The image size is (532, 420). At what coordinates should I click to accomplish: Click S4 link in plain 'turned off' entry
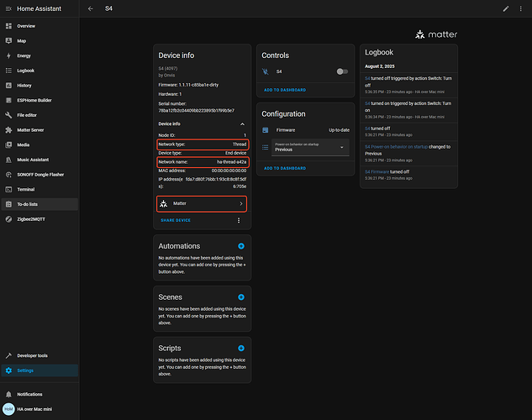pyautogui.click(x=367, y=129)
